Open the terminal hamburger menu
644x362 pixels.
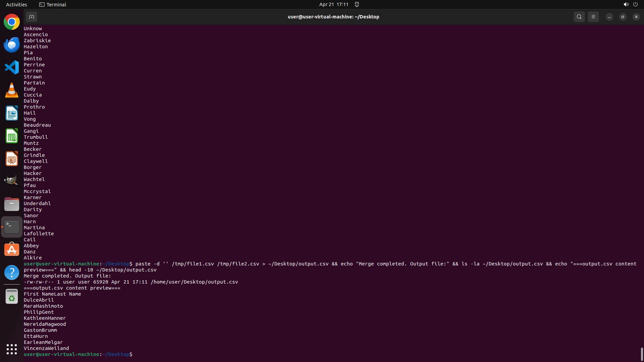click(x=593, y=17)
